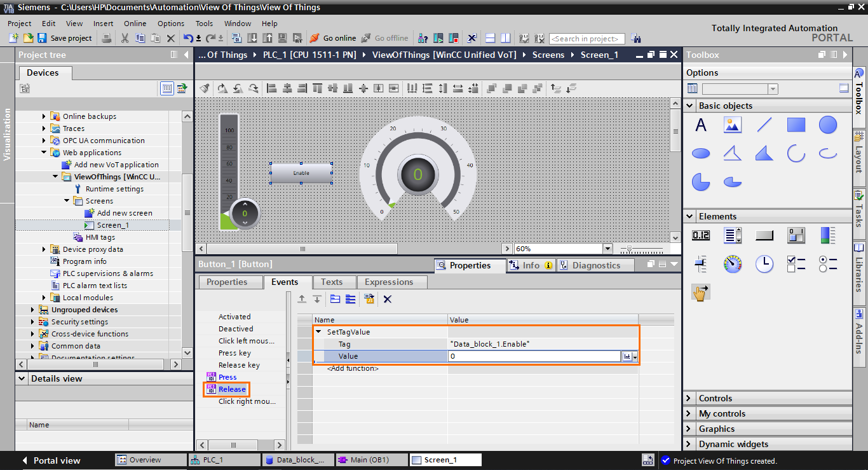Open the Project menu
The height and width of the screenshot is (470, 868).
19,24
